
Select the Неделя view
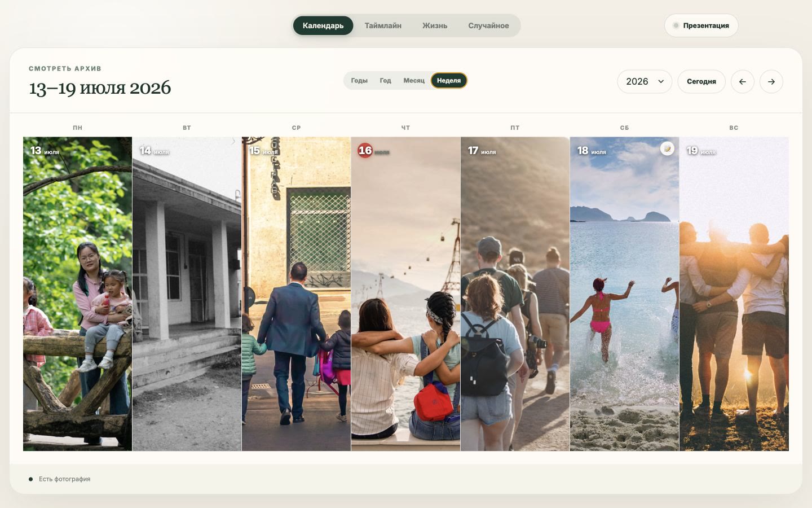pyautogui.click(x=449, y=81)
